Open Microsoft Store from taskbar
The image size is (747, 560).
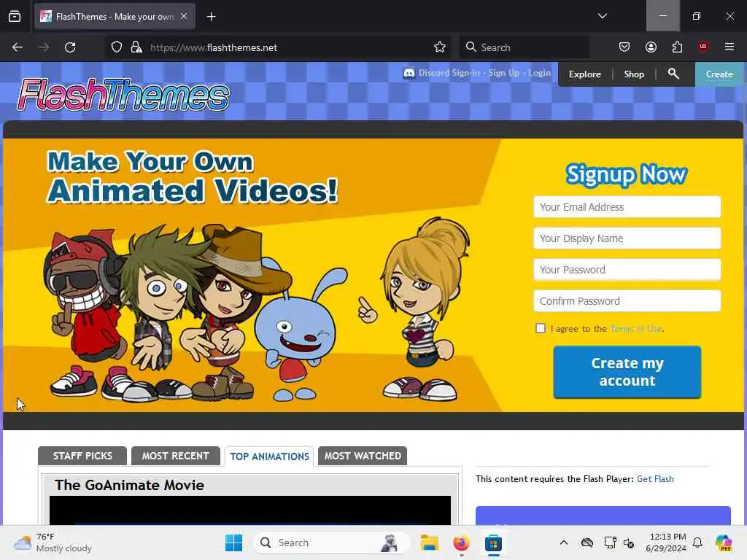pos(493,542)
